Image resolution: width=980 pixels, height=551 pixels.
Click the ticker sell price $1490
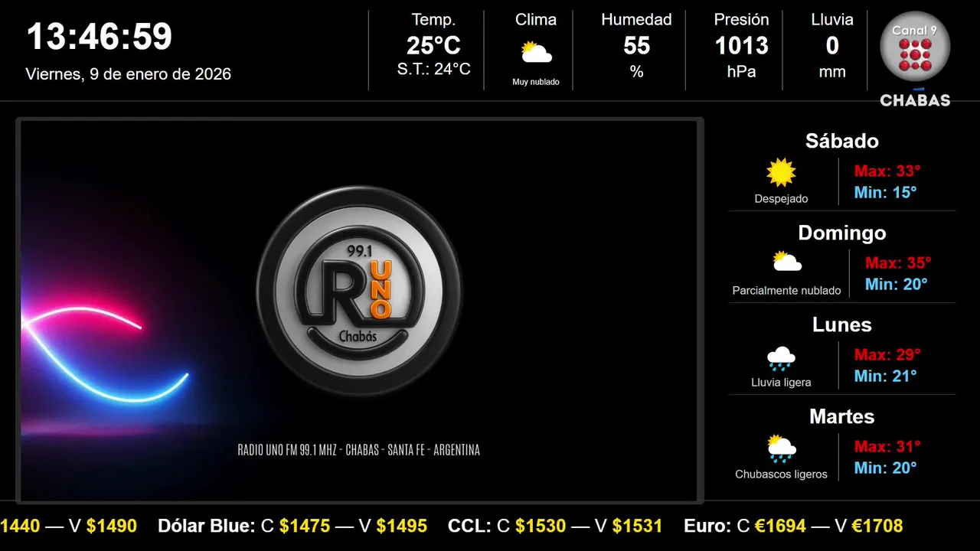coord(112,526)
